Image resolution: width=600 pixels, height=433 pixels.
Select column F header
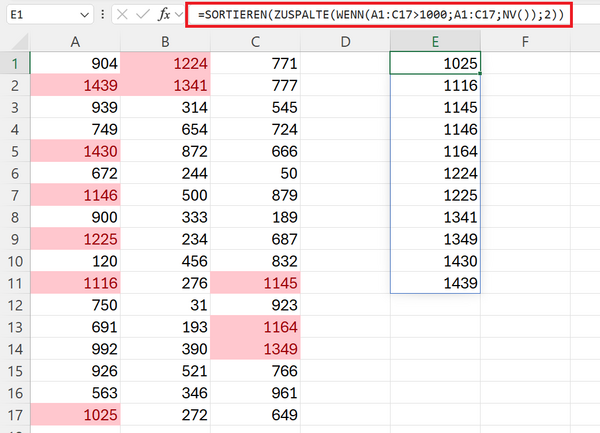(525, 41)
